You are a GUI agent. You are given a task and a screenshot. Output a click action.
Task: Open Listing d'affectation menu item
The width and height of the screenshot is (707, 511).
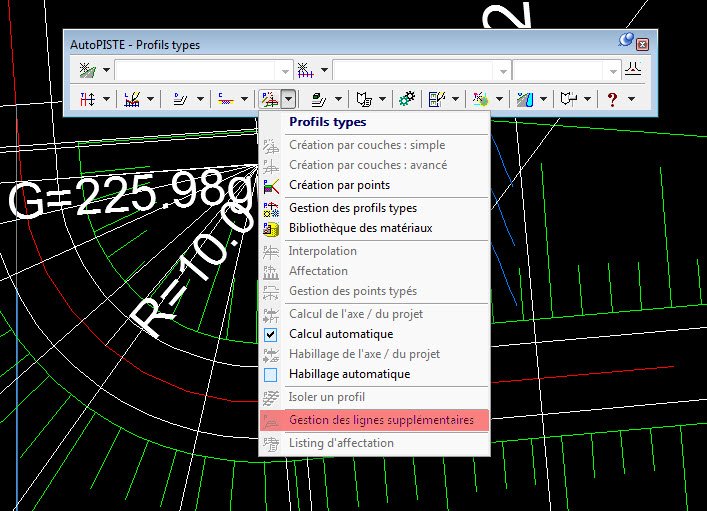click(x=375, y=443)
